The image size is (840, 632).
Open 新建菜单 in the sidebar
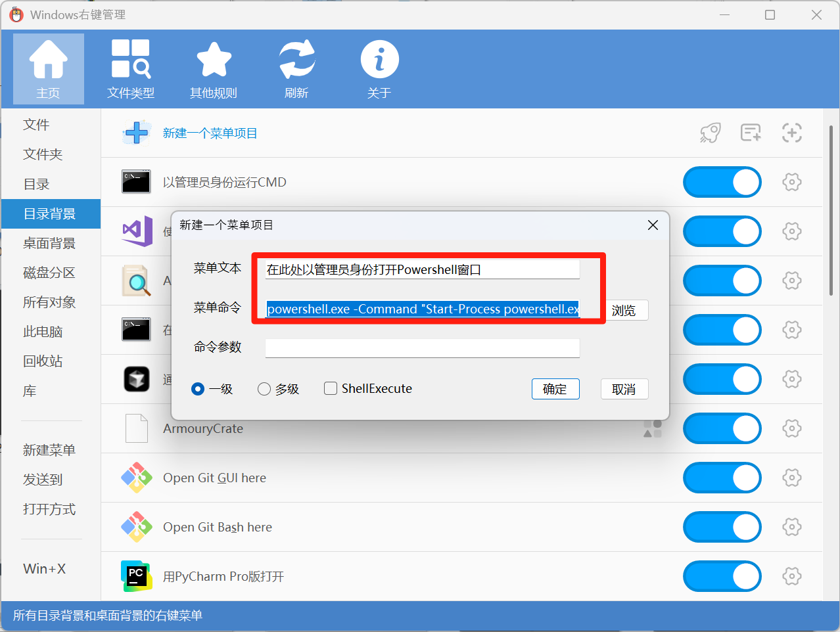point(51,450)
